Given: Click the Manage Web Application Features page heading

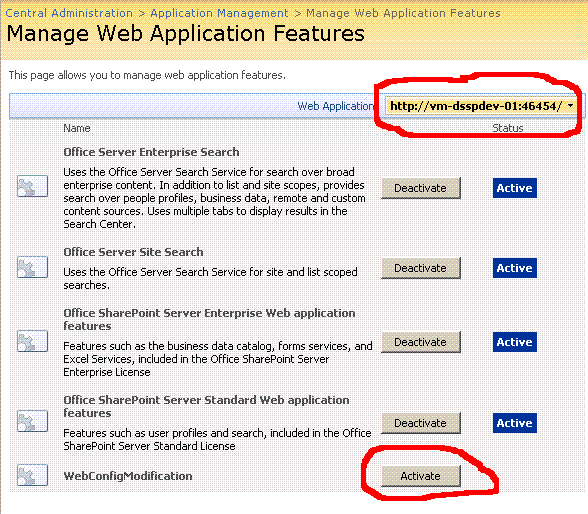Looking at the screenshot, I should 186,33.
